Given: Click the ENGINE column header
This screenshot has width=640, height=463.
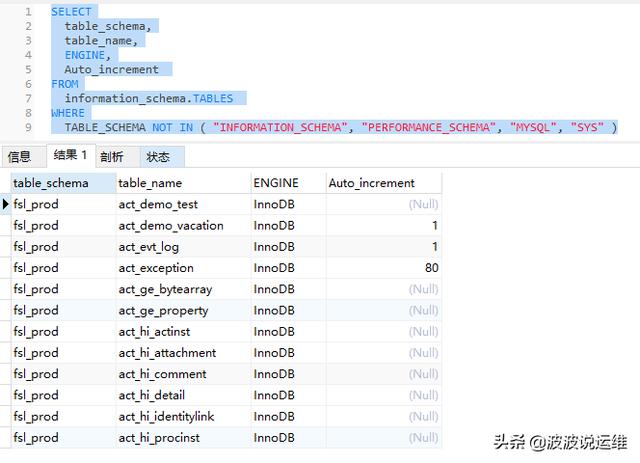Looking at the screenshot, I should [x=288, y=183].
